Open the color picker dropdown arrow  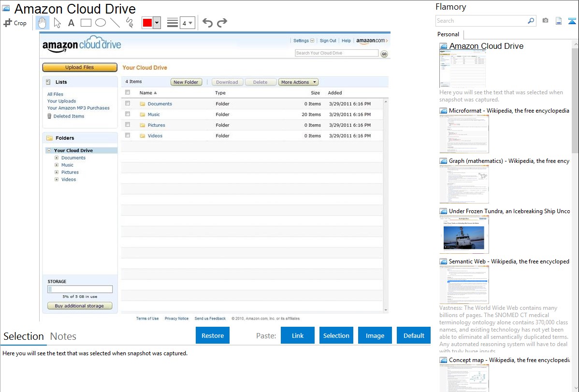[x=157, y=23]
